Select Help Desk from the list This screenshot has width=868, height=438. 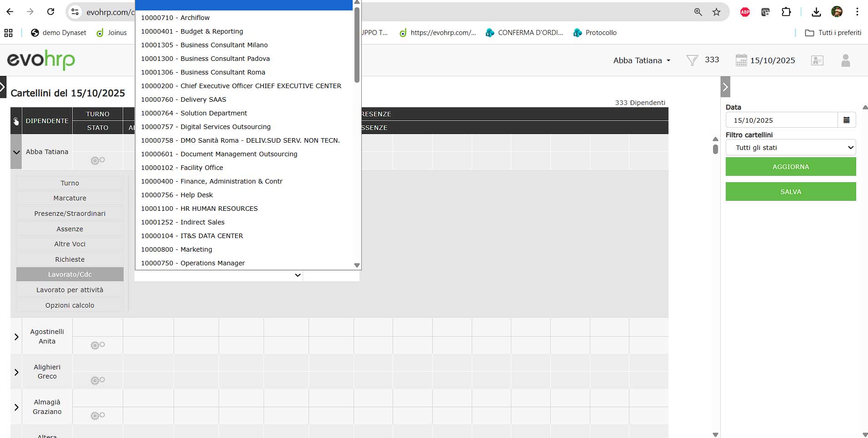point(196,195)
